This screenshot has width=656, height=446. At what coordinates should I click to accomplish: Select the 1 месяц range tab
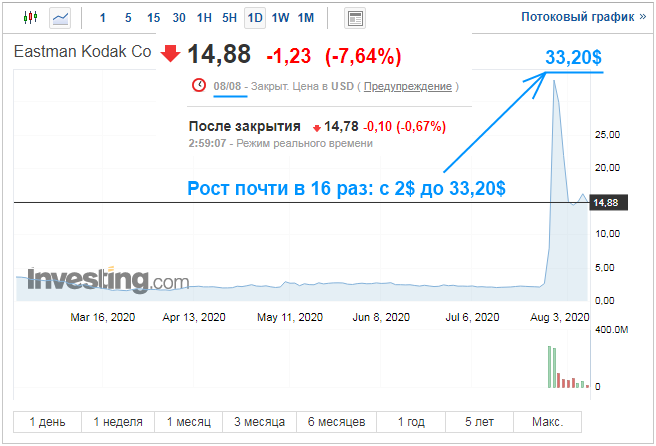[189, 422]
